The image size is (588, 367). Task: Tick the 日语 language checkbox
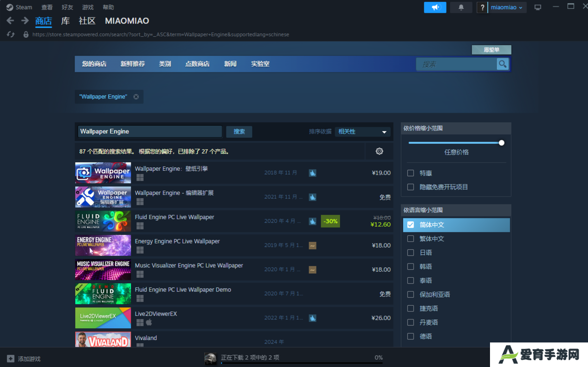click(411, 253)
